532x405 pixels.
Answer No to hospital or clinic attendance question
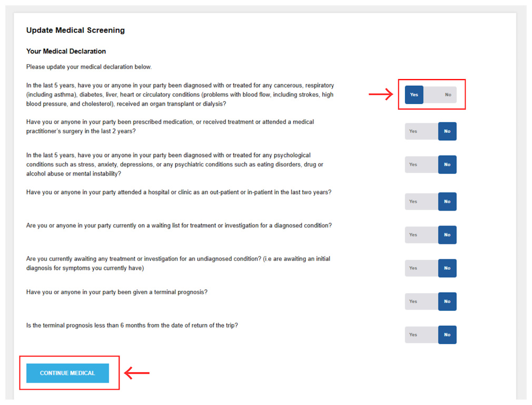447,201
